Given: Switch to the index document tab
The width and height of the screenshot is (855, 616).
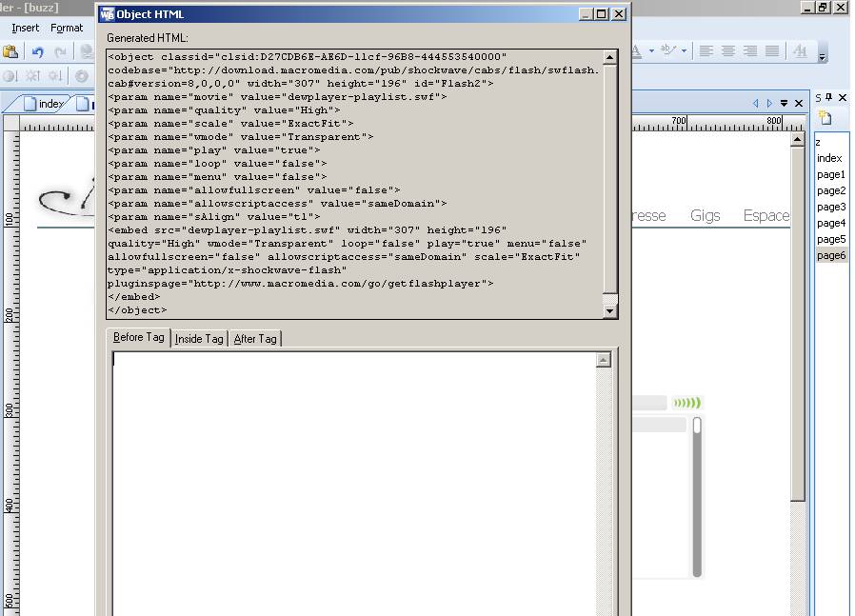Looking at the screenshot, I should (45, 104).
